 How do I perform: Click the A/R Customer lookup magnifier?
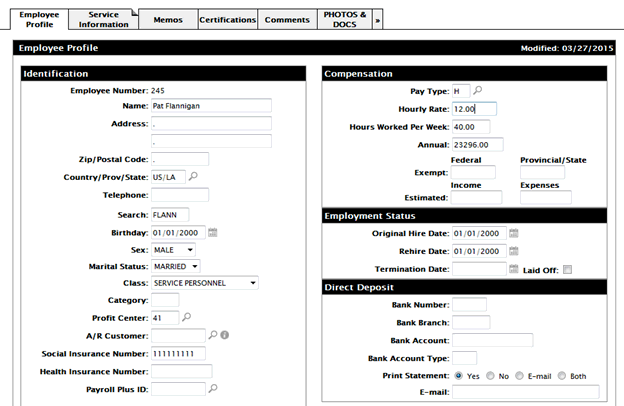(212, 334)
